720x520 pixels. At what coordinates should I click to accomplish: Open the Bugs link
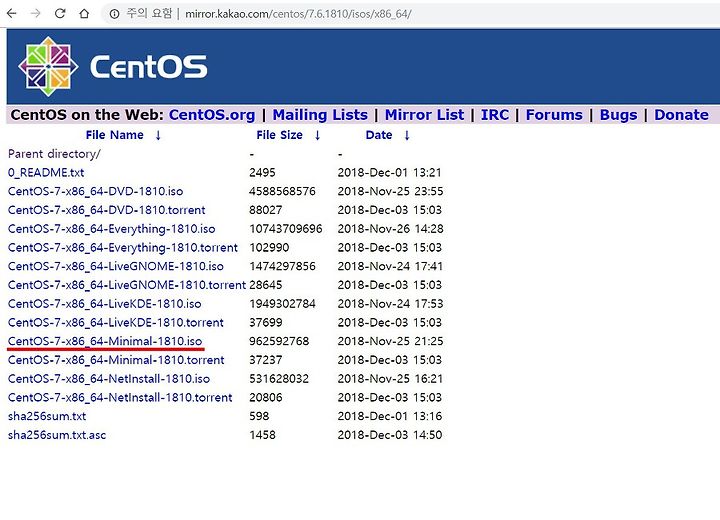618,115
